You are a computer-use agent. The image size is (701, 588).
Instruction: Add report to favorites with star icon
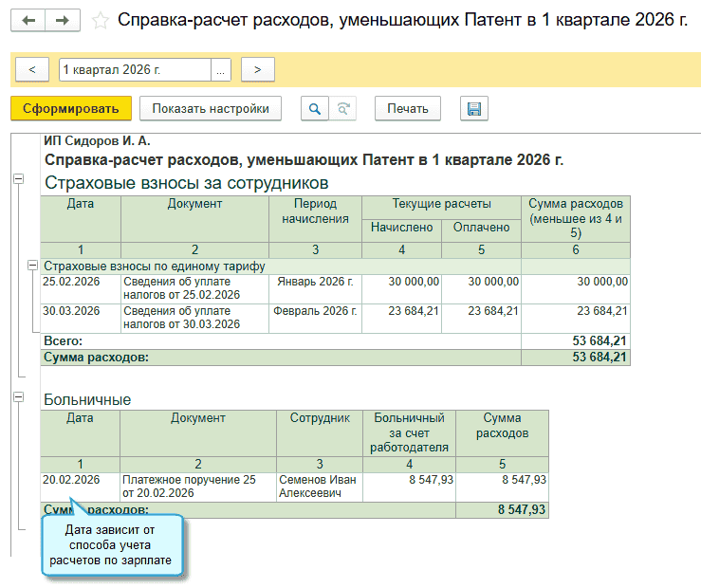coord(100,21)
